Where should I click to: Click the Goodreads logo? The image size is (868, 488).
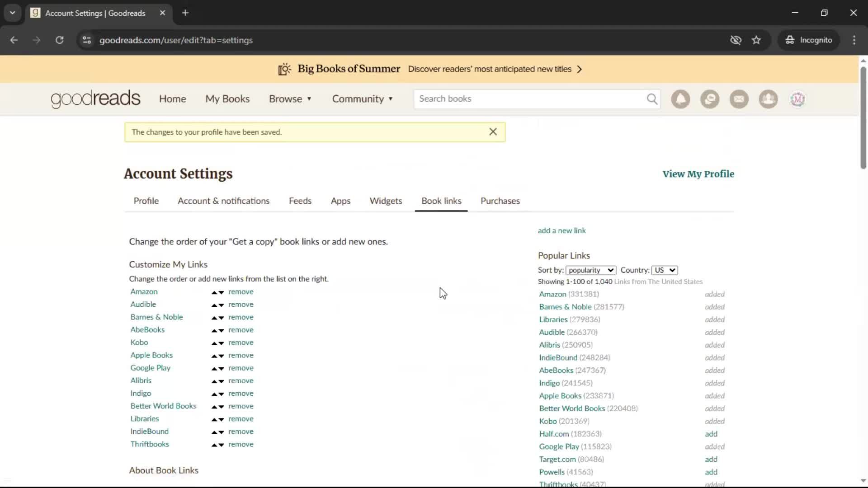(96, 99)
